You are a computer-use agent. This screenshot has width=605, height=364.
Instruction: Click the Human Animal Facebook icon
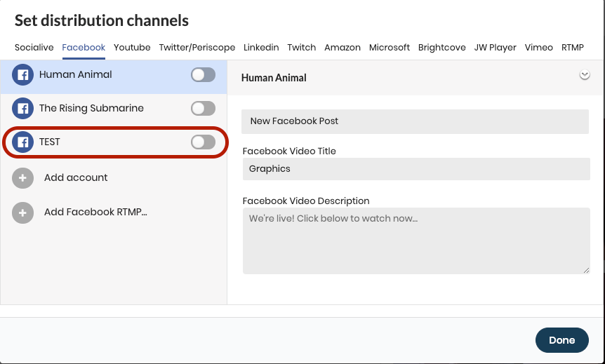(x=22, y=75)
